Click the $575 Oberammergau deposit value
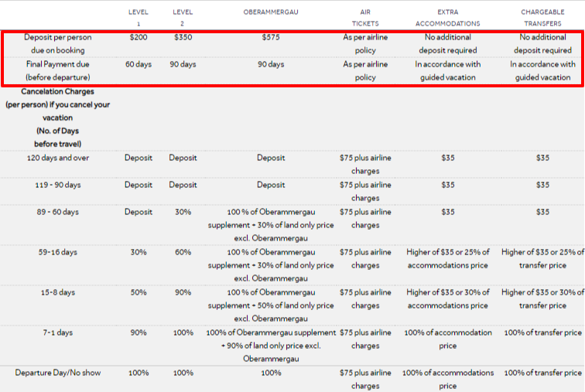 (x=271, y=37)
